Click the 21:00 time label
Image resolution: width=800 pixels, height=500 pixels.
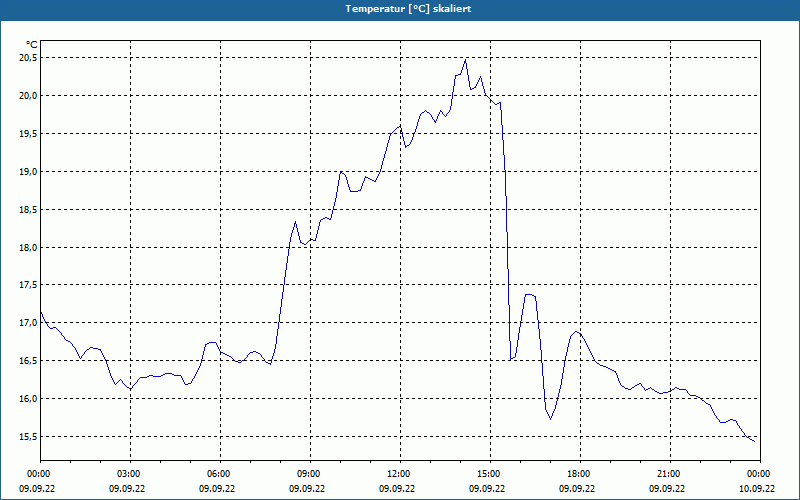point(670,474)
